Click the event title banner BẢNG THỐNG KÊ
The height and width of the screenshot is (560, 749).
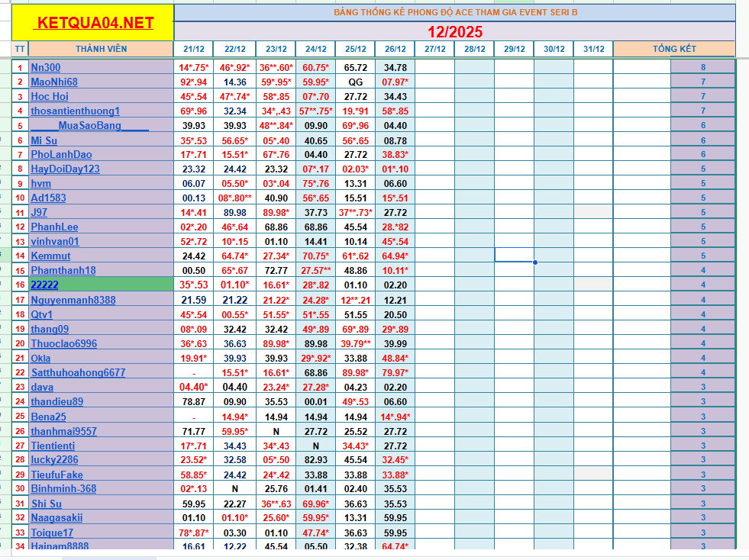pyautogui.click(x=454, y=12)
